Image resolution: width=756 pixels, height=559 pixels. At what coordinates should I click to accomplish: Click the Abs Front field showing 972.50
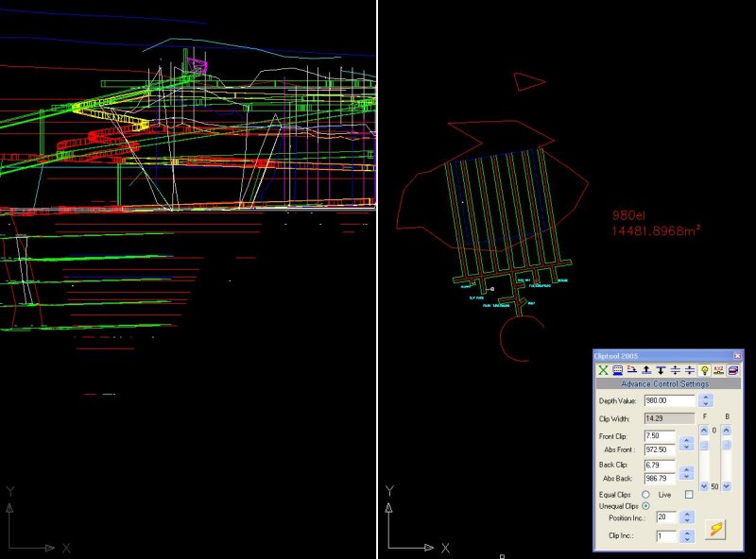(660, 449)
